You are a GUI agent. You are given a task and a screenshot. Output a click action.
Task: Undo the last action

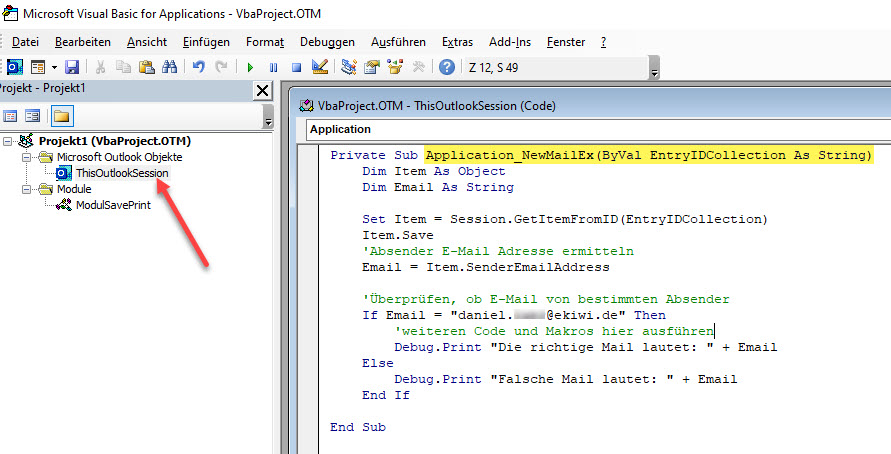(x=198, y=68)
